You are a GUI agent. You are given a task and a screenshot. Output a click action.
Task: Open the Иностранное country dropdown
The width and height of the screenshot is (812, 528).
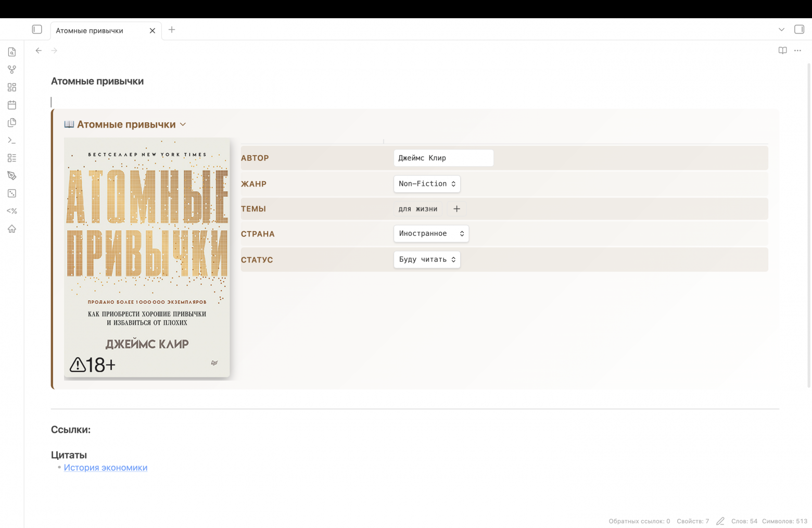point(431,234)
